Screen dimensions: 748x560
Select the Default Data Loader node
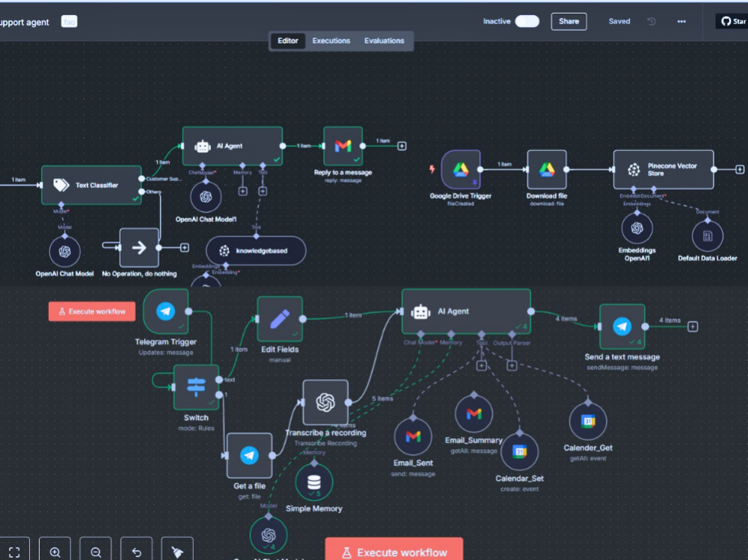[x=708, y=236]
